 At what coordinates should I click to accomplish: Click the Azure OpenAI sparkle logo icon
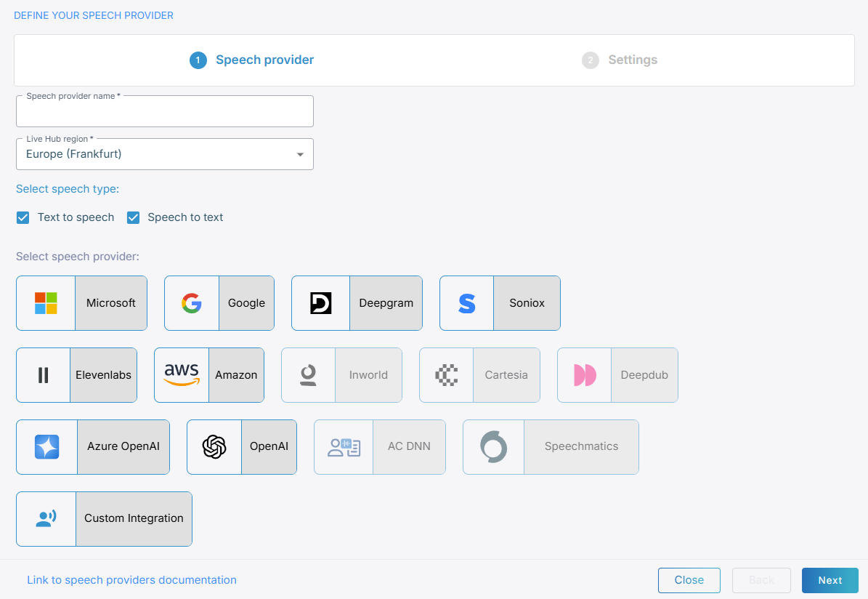47,446
